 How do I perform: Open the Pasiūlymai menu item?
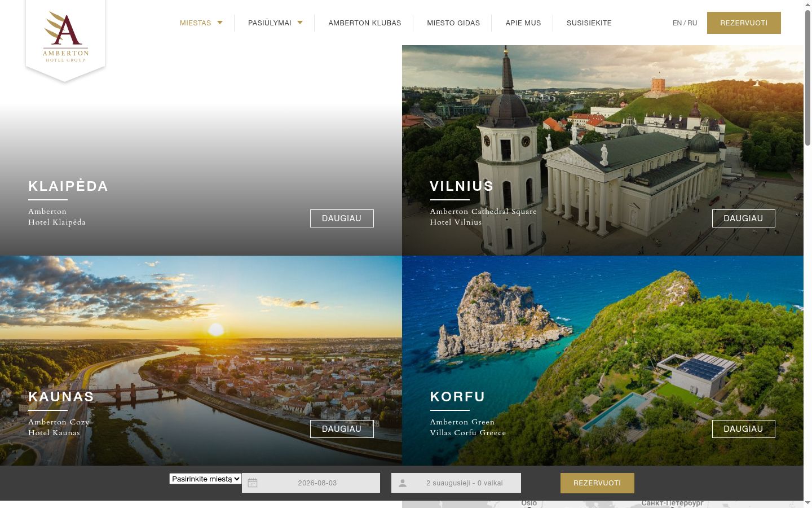click(270, 23)
